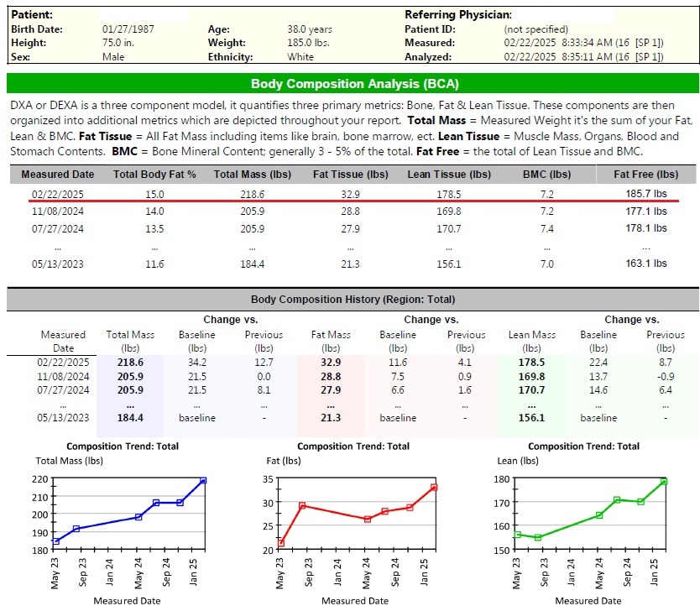700x611 pixels.
Task: Click the Body Composition Analysis (BCA) green banner
Action: tap(353, 83)
